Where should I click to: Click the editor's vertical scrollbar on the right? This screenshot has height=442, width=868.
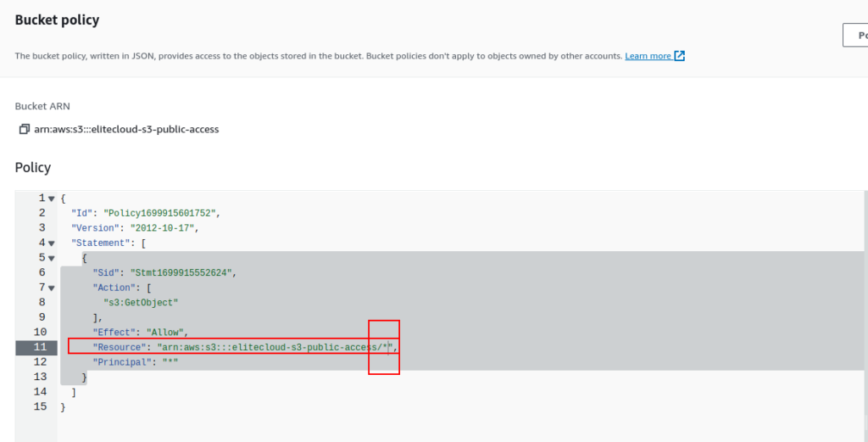click(x=865, y=316)
